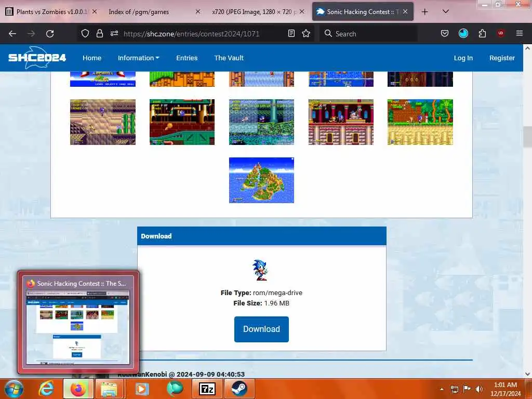Viewport: 532px width, 399px height.
Task: Close the Sonic Hacking Contest tab
Action: click(x=405, y=11)
